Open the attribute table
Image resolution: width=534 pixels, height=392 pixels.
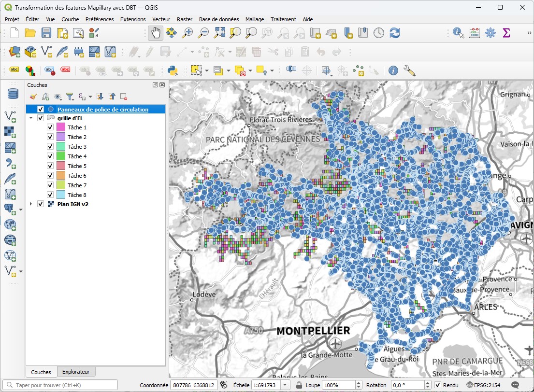(x=474, y=33)
